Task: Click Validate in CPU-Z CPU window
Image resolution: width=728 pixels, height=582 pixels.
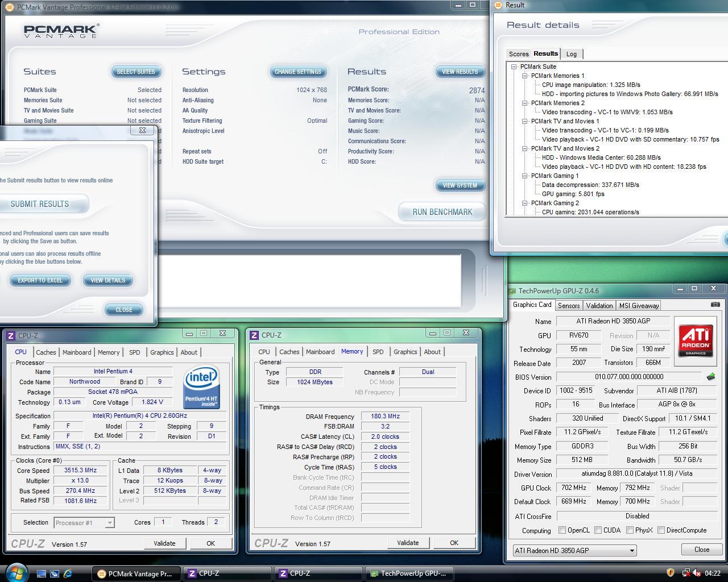Action: [x=164, y=543]
